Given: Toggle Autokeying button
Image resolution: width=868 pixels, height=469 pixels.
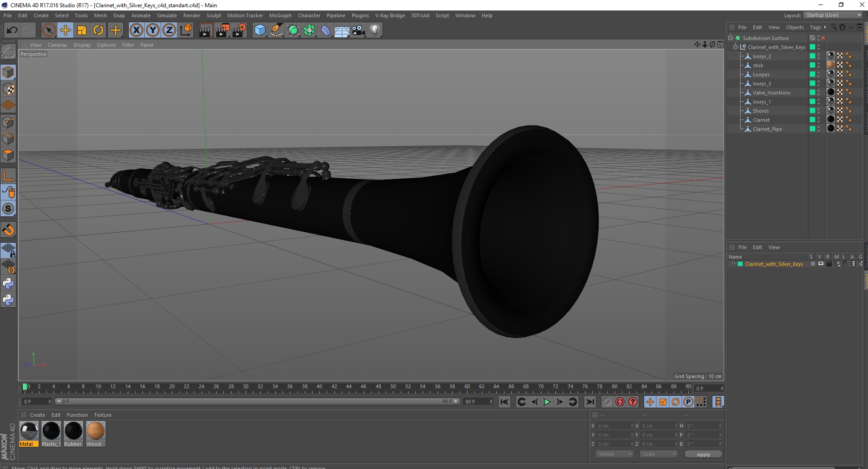Looking at the screenshot, I should pyautogui.click(x=620, y=402).
